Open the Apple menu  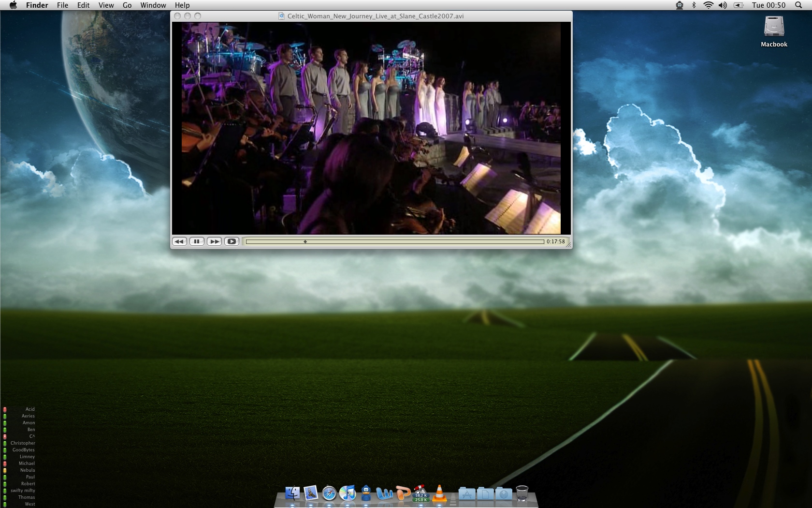(13, 5)
